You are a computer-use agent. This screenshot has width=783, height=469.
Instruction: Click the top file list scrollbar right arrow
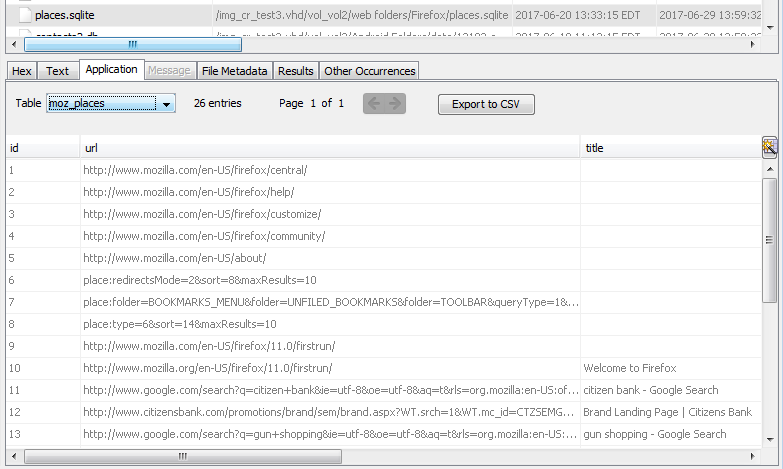point(753,44)
